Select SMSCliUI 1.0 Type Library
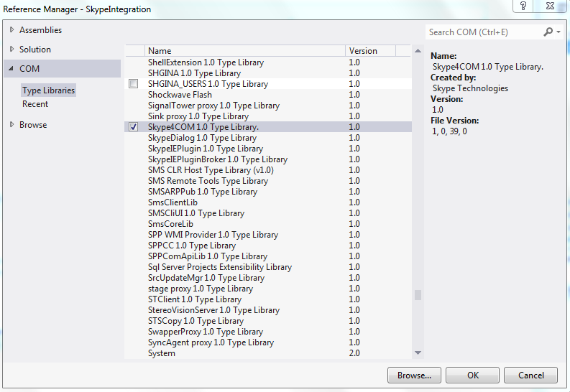This screenshot has height=392, width=570. coord(268,213)
